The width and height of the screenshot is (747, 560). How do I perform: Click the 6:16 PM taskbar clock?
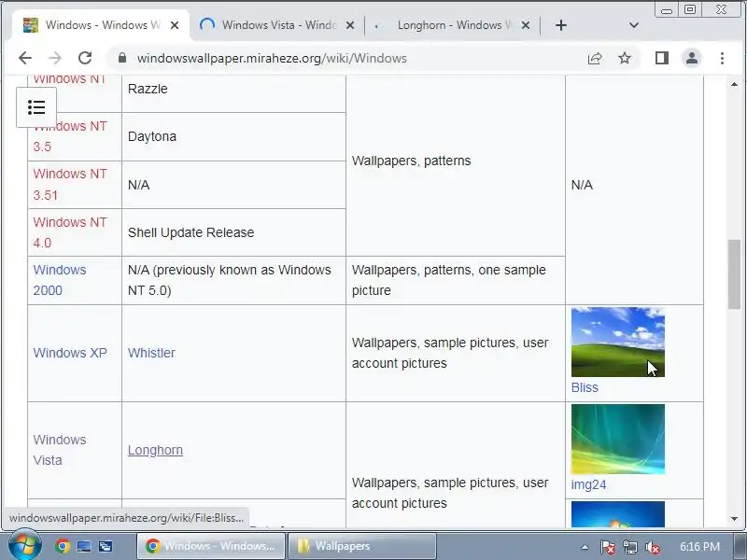(699, 546)
